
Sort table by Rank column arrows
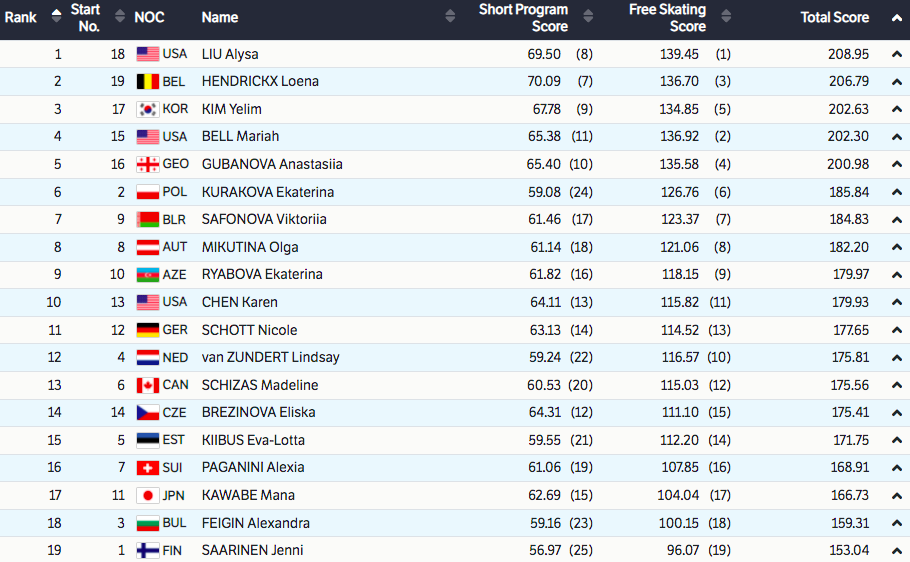[56, 17]
